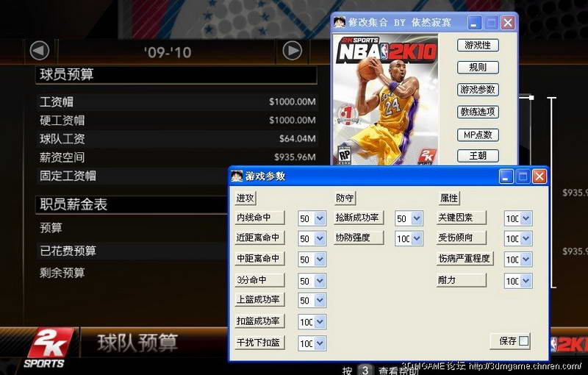588x375 pixels.
Task: Click the NBA 2K10 cover image
Action: coord(386,99)
